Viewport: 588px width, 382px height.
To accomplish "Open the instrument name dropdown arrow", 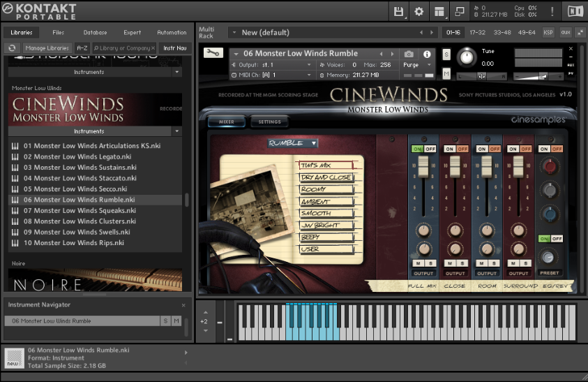I will click(x=236, y=54).
